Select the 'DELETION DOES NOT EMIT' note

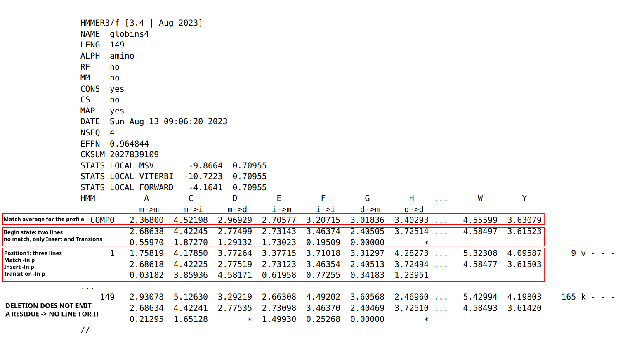[x=49, y=306]
